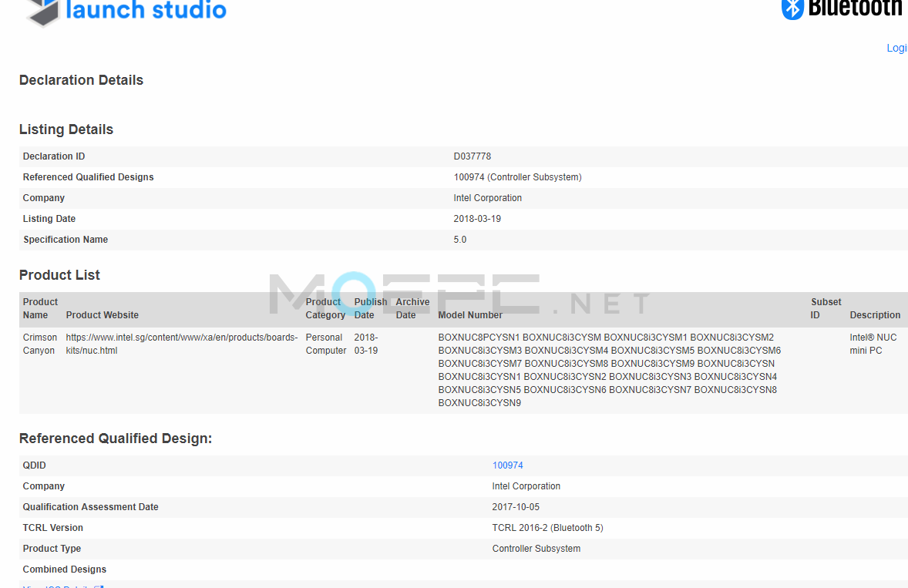Click the Product Name column header
This screenshot has height=588, width=908.
(x=40, y=308)
